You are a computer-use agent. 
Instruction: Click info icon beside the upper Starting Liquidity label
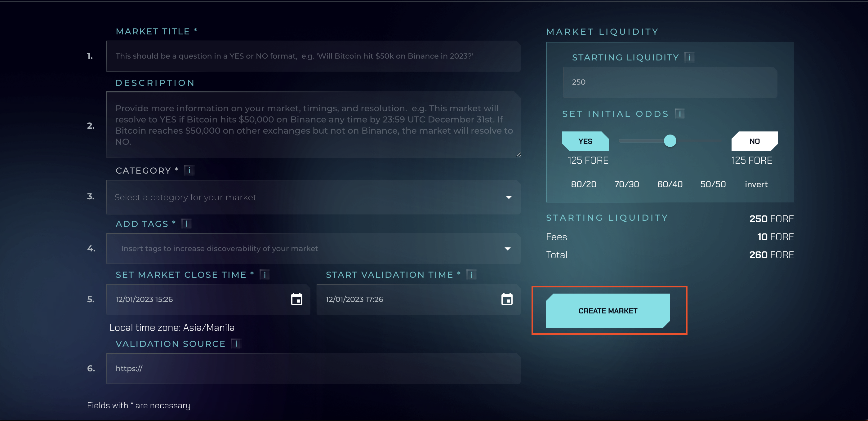pyautogui.click(x=689, y=57)
